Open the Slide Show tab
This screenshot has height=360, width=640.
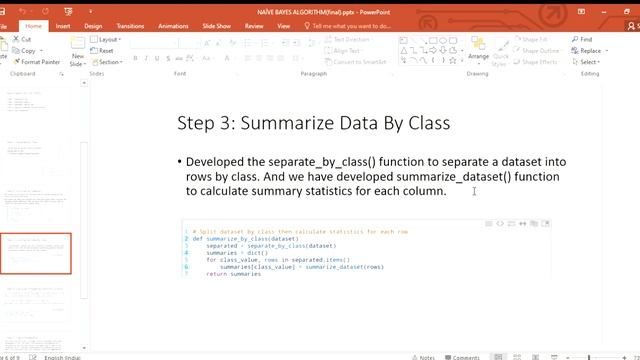click(217, 26)
